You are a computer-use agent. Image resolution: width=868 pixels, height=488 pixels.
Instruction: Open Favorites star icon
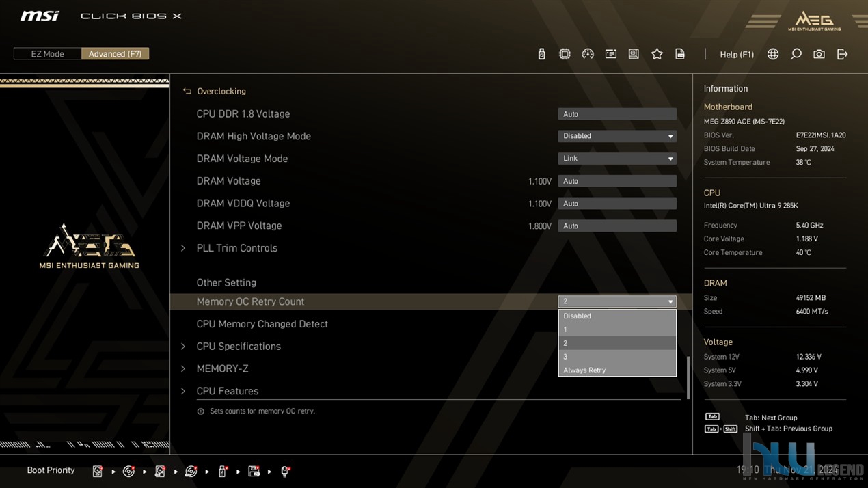tap(657, 54)
